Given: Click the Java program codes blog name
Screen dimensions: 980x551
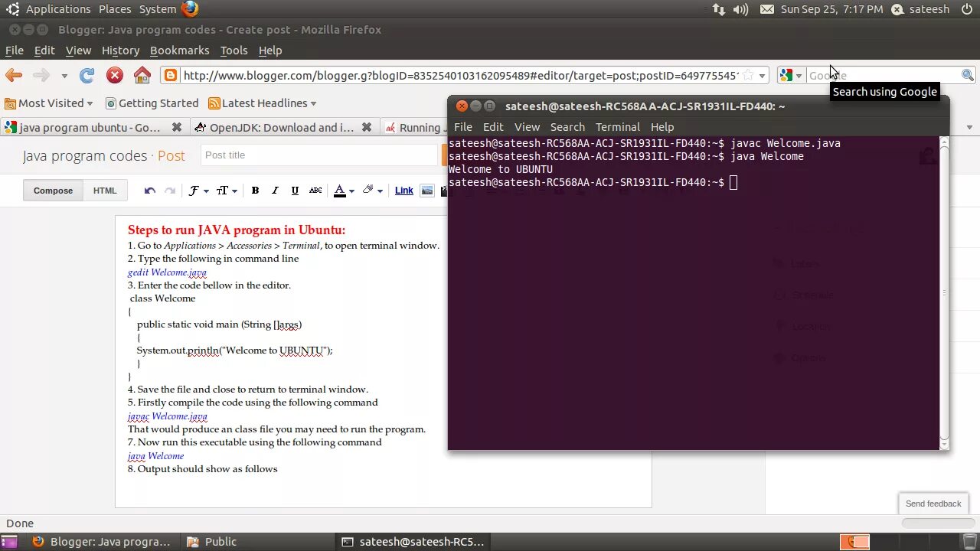Looking at the screenshot, I should tap(84, 156).
